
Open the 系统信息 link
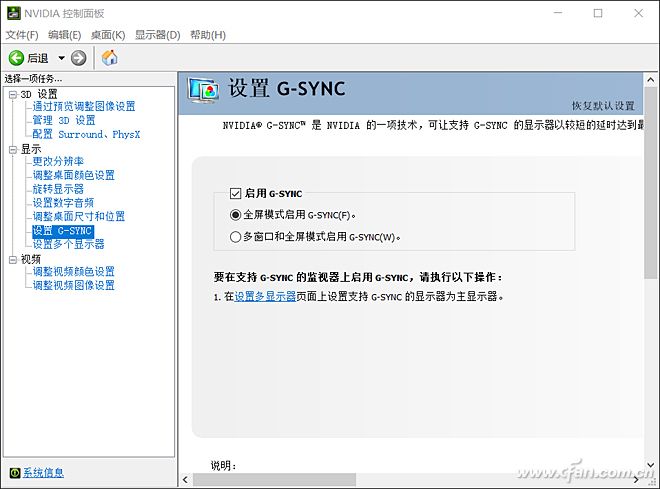43,473
